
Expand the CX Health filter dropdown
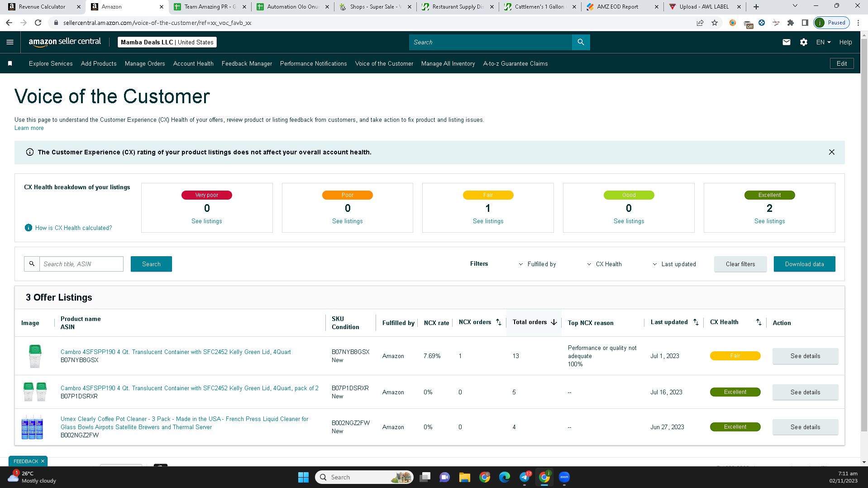604,264
